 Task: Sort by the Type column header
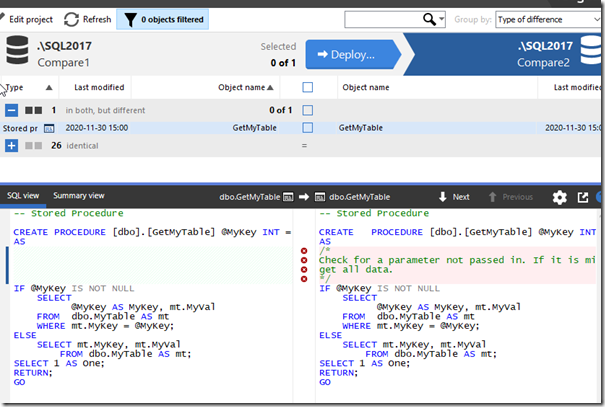(x=28, y=88)
